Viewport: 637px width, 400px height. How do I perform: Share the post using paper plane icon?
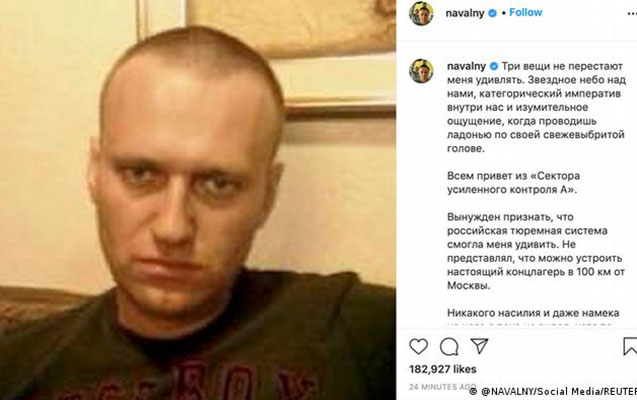479,346
